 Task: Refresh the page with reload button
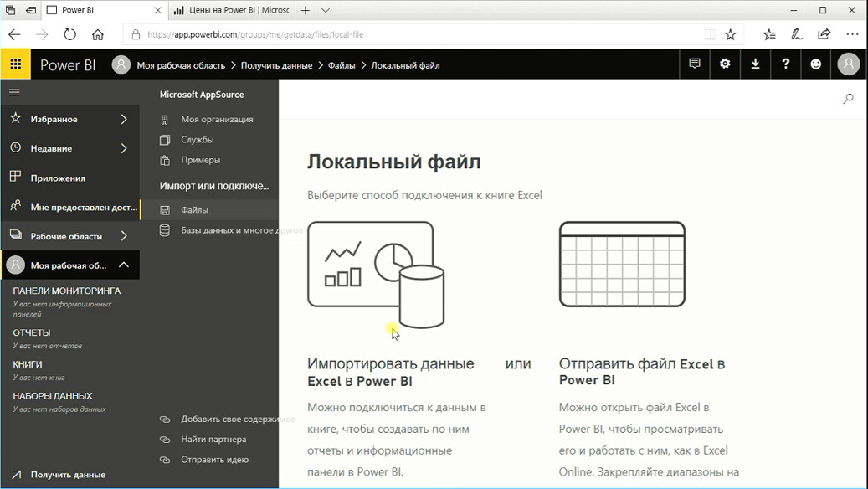coord(69,34)
